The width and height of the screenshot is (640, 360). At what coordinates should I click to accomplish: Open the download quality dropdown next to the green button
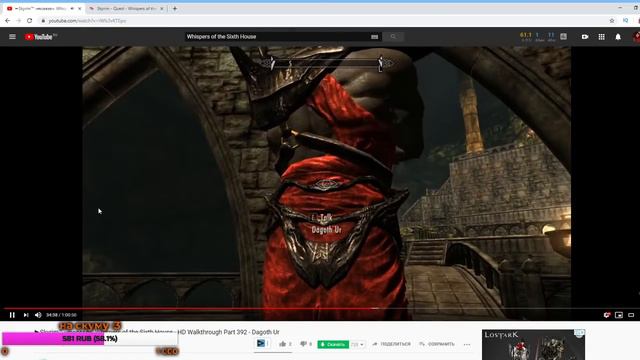point(357,344)
